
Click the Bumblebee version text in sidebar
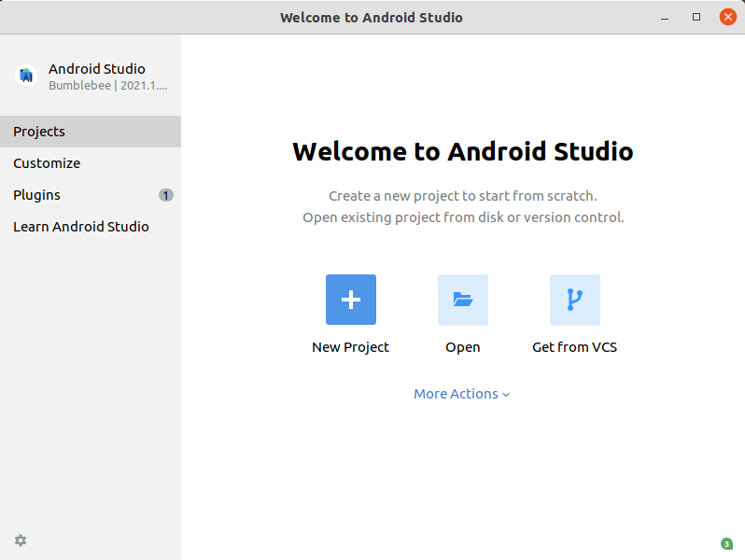pos(108,85)
